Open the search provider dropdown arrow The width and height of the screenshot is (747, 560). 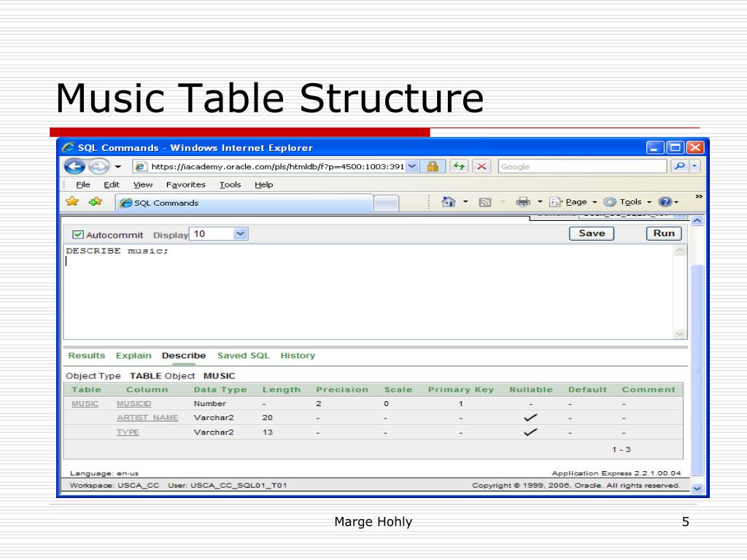[694, 166]
